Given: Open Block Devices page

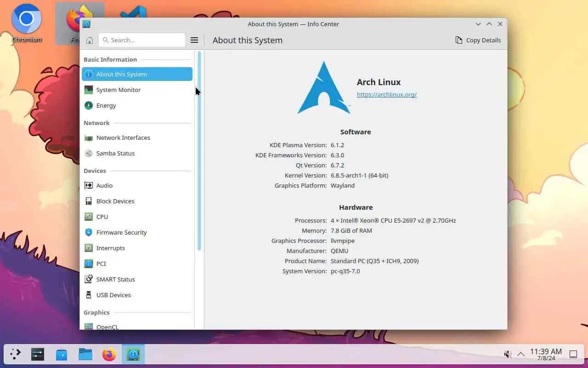Looking at the screenshot, I should point(137,201).
